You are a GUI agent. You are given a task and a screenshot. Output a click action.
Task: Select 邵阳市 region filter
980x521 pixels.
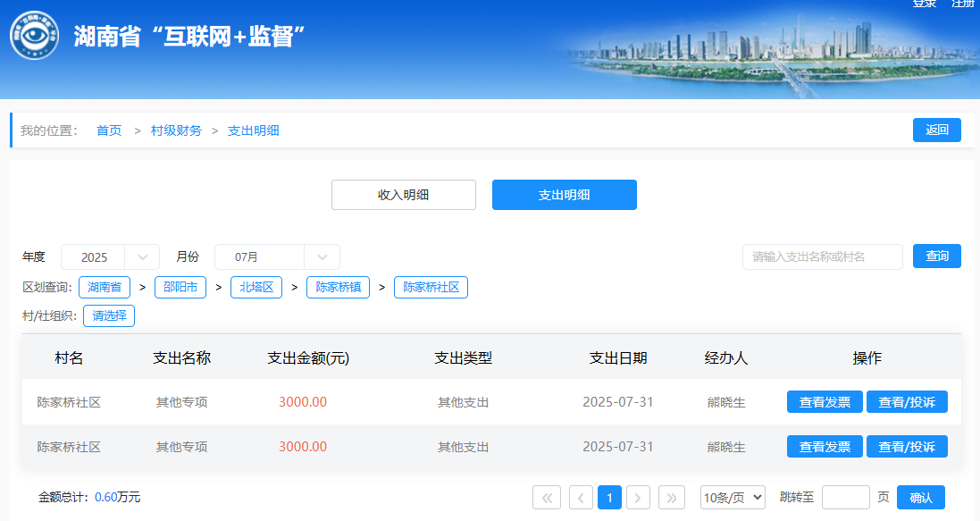pos(180,288)
